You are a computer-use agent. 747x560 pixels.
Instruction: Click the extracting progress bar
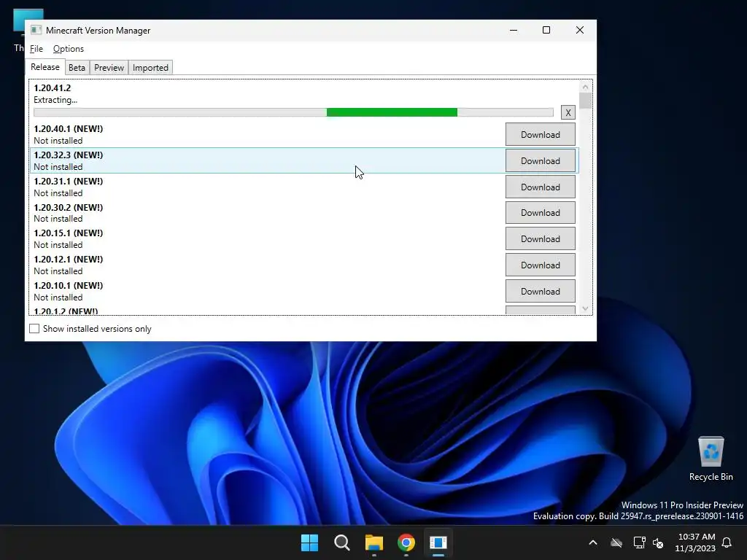293,112
